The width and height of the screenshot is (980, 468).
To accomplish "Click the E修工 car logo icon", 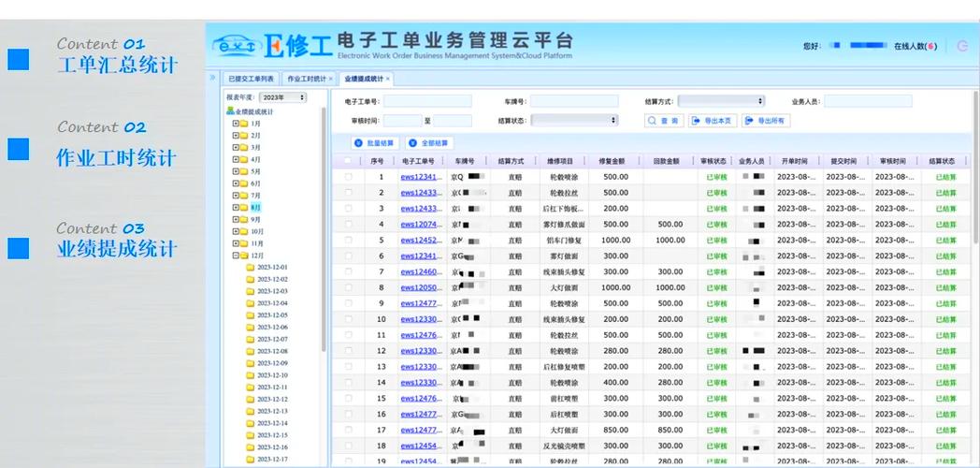I will (x=237, y=46).
